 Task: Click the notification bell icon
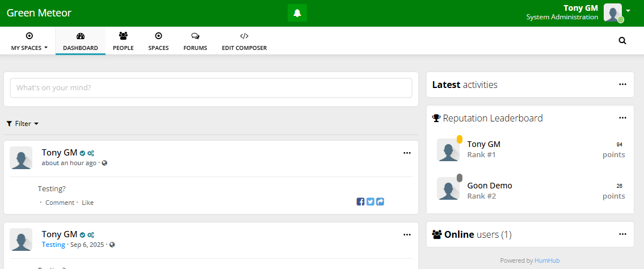[297, 13]
